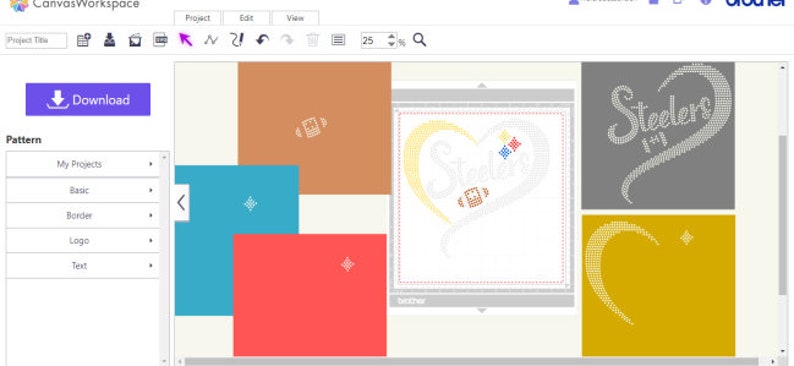
Task: Click the canvas horizontal scrollbar
Action: pyautogui.click(x=471, y=361)
